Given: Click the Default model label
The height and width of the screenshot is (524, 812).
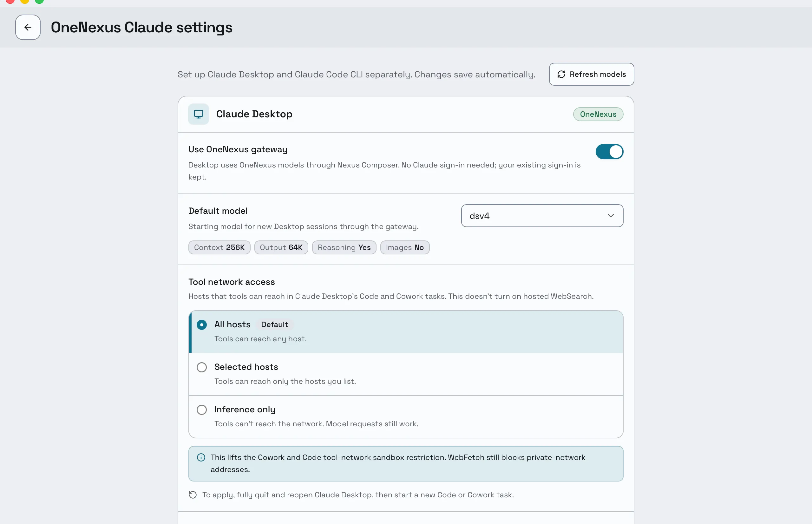Looking at the screenshot, I should 218,211.
